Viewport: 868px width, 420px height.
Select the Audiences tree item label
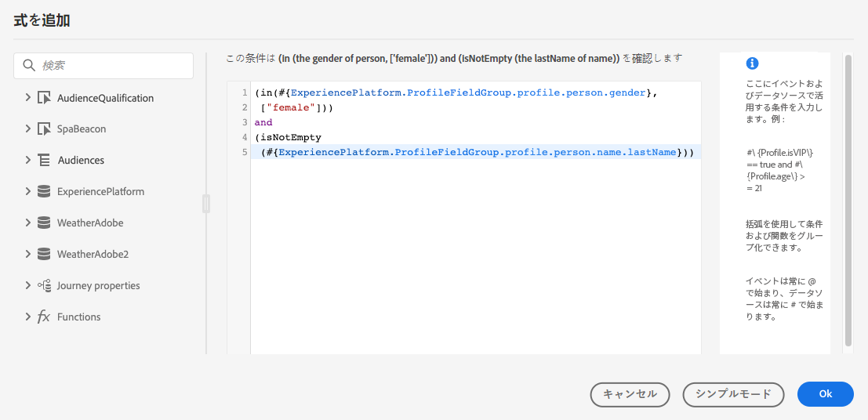coord(81,160)
